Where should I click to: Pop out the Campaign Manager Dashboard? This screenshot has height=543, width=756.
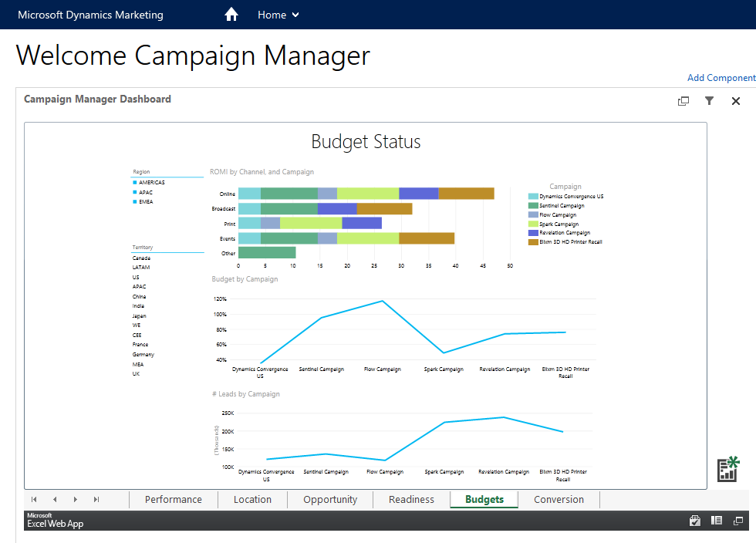click(683, 101)
